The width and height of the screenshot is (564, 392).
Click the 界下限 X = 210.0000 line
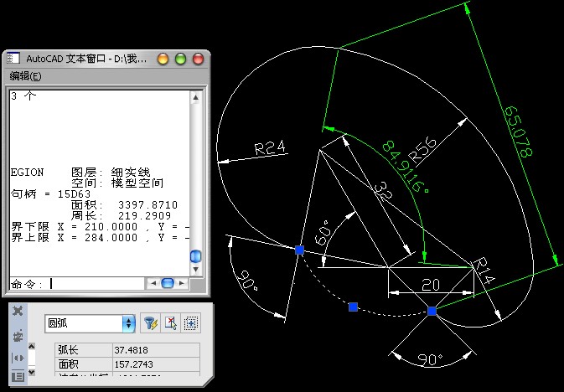pos(100,227)
